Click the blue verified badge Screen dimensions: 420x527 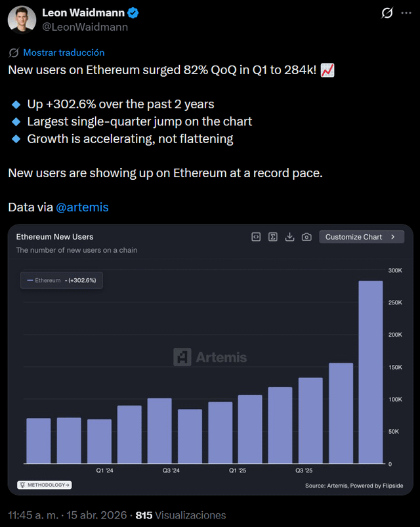133,13
